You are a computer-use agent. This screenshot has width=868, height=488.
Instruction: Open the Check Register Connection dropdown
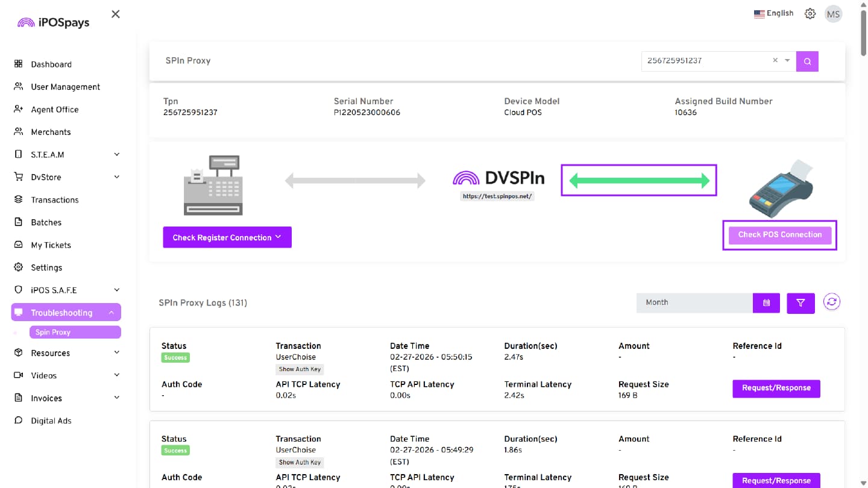pyautogui.click(x=227, y=237)
